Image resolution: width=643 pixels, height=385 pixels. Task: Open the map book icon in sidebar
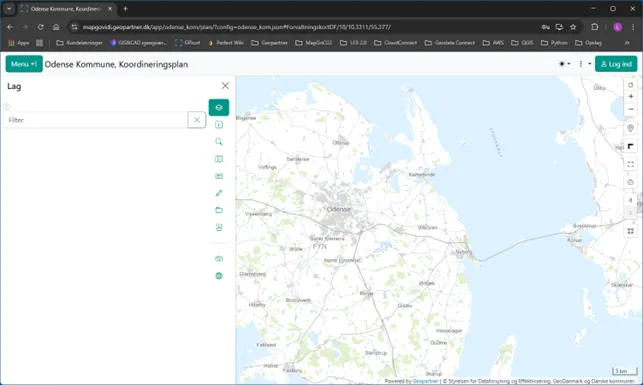[219, 159]
